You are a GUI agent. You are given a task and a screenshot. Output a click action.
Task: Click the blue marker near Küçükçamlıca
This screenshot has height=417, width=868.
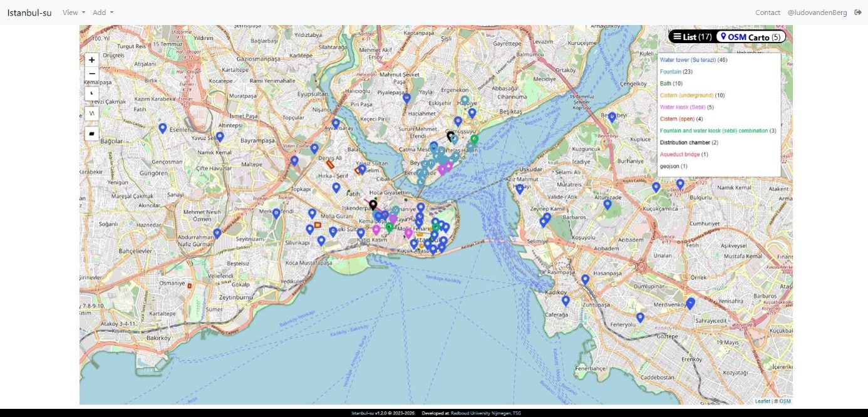click(x=656, y=187)
